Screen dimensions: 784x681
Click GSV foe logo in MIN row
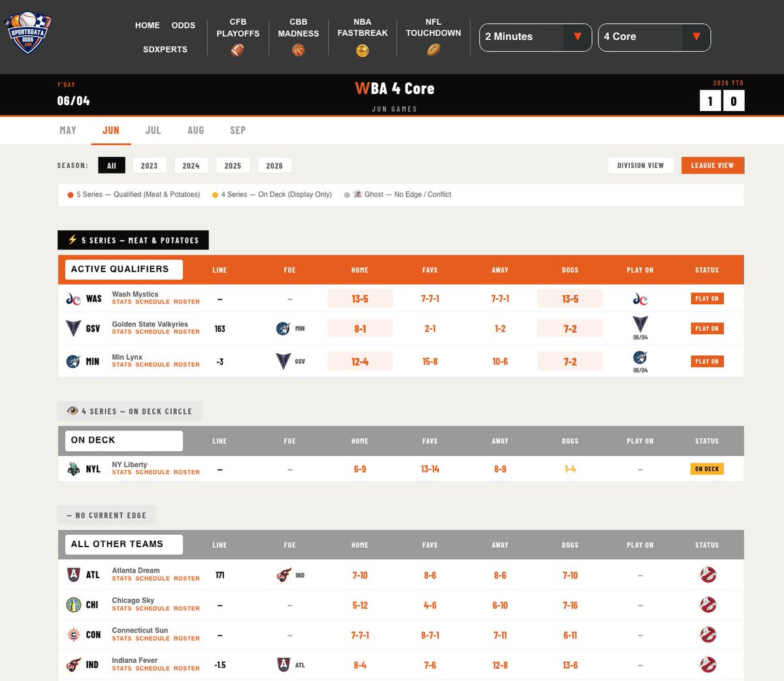pos(283,361)
